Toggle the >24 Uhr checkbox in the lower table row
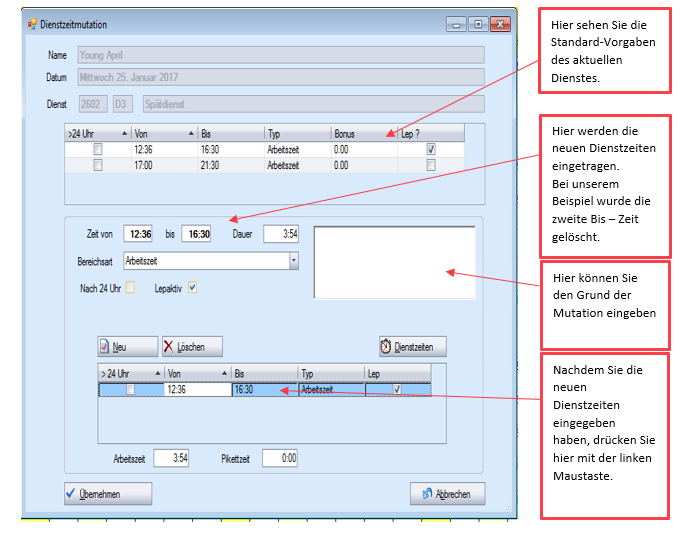This screenshot has height=534, width=687. pyautogui.click(x=130, y=389)
